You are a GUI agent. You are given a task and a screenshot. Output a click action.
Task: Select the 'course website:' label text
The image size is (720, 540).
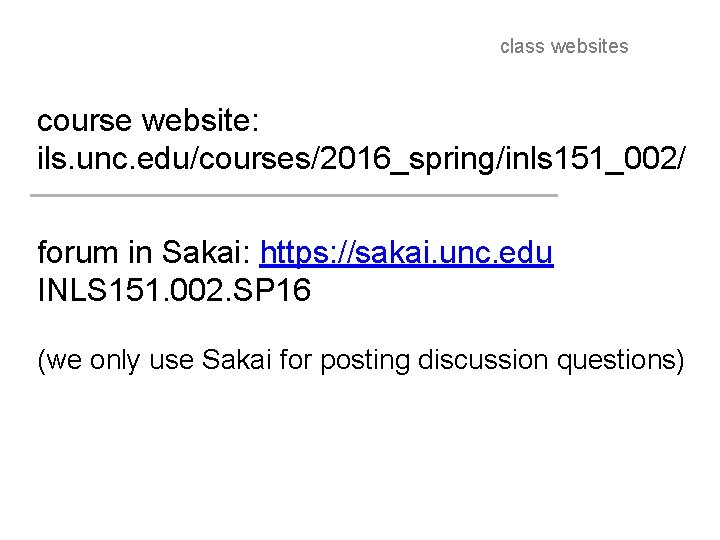[148, 122]
